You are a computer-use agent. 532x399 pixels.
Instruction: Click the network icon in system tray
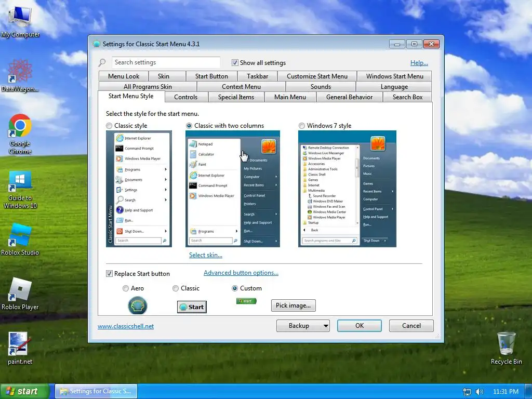point(467,392)
